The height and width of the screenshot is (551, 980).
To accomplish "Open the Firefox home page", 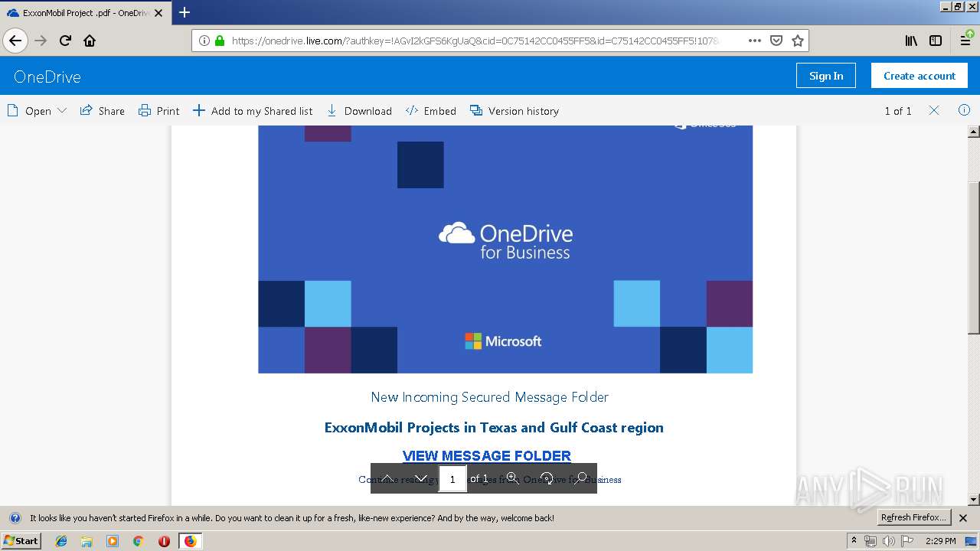I will 90,41.
